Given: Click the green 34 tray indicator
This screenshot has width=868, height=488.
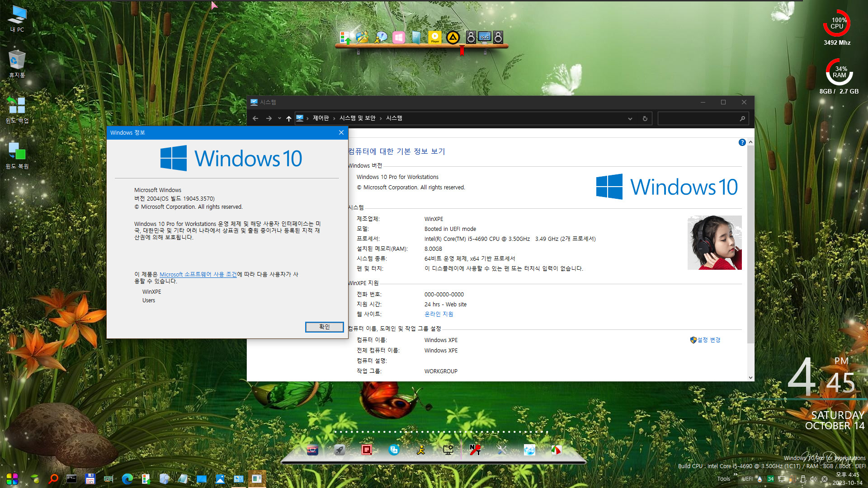Looking at the screenshot, I should (770, 479).
